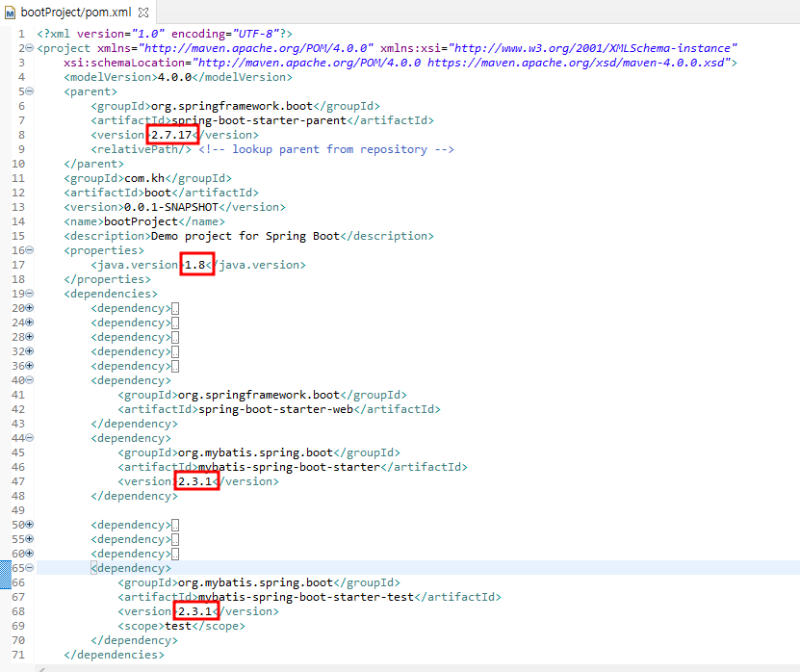Click version 2.3.1 on line 47

point(194,481)
